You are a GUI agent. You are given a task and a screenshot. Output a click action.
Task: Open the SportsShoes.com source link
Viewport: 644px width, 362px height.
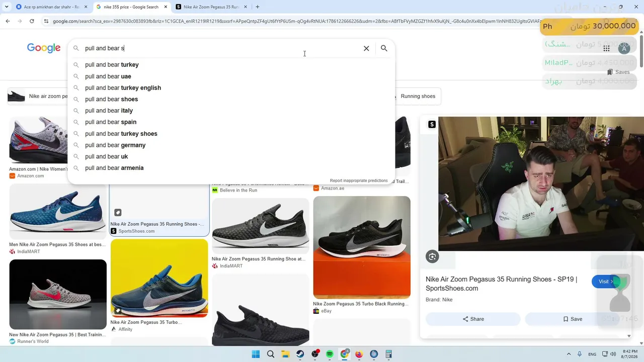point(136,231)
